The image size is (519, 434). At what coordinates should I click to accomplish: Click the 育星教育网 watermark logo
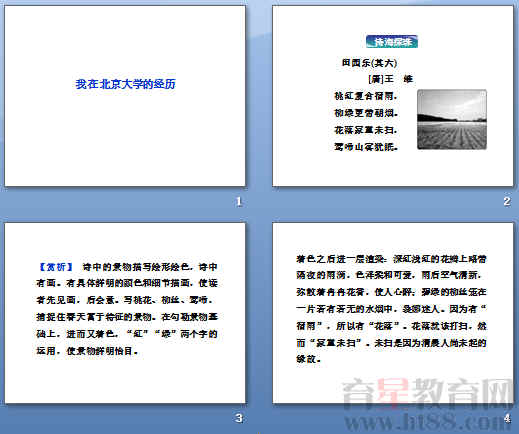click(428, 394)
